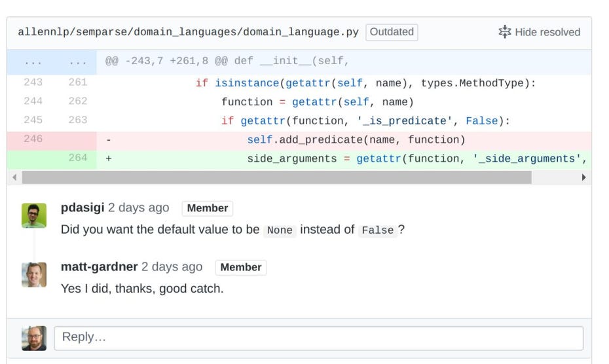
Task: Open the pdasigi username link
Action: (82, 208)
